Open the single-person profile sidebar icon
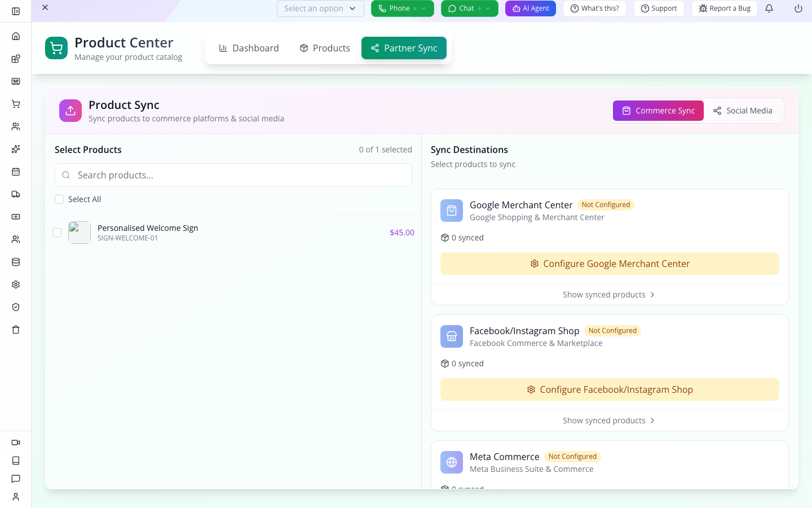This screenshot has width=812, height=508. [16, 497]
